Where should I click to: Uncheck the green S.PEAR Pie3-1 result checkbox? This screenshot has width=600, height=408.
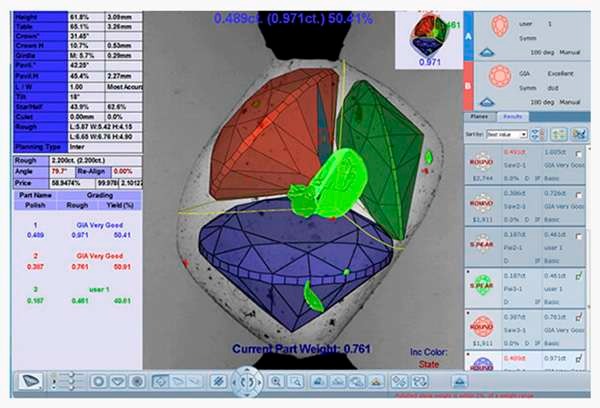click(579, 276)
